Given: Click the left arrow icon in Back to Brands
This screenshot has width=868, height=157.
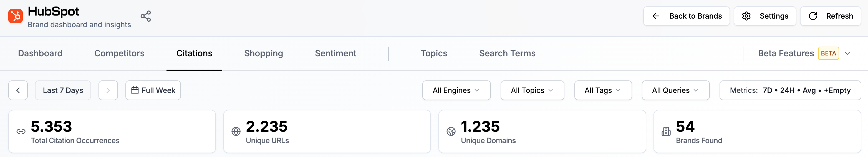Looking at the screenshot, I should (x=656, y=16).
